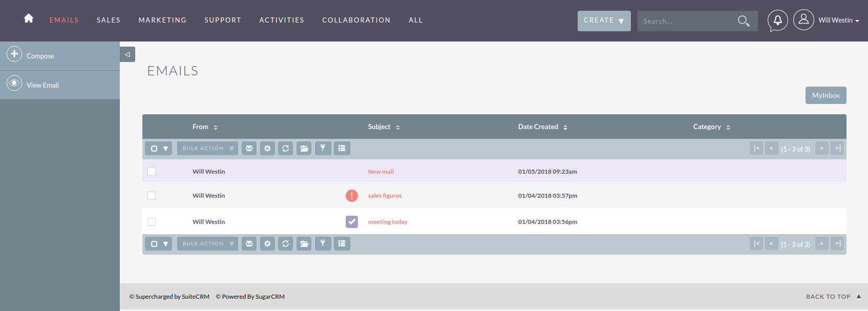
Task: Open the Sales menu
Action: coord(109,20)
